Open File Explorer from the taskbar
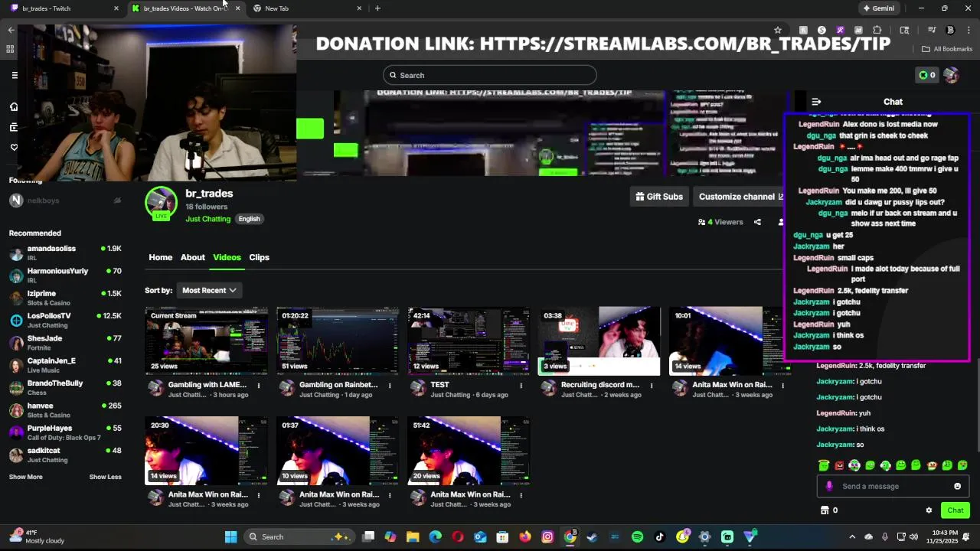This screenshot has height=551, width=980. coord(413,537)
